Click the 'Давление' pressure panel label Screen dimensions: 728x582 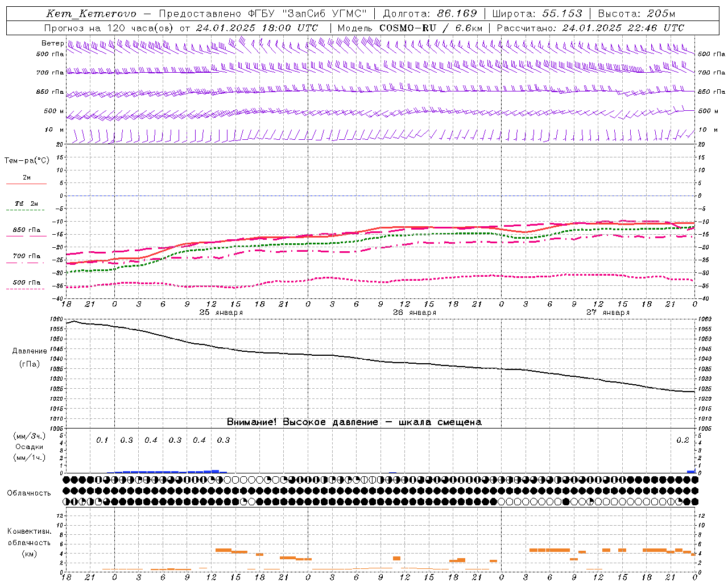click(x=30, y=351)
